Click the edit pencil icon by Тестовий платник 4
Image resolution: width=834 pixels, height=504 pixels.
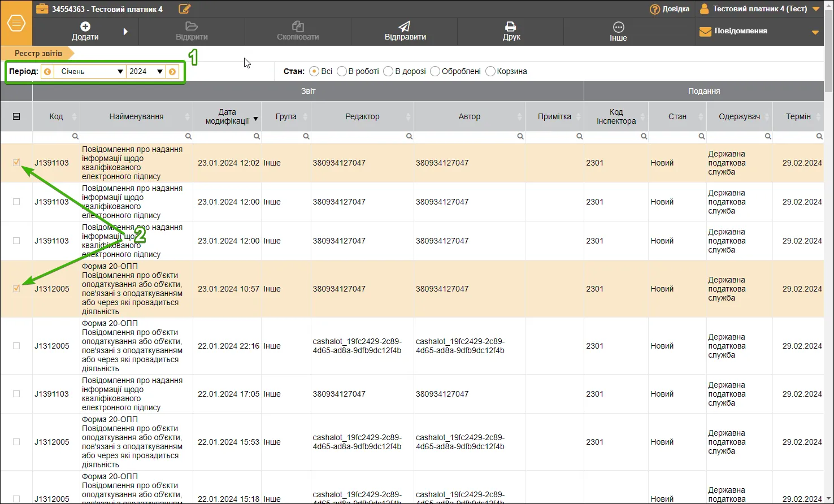(x=185, y=9)
